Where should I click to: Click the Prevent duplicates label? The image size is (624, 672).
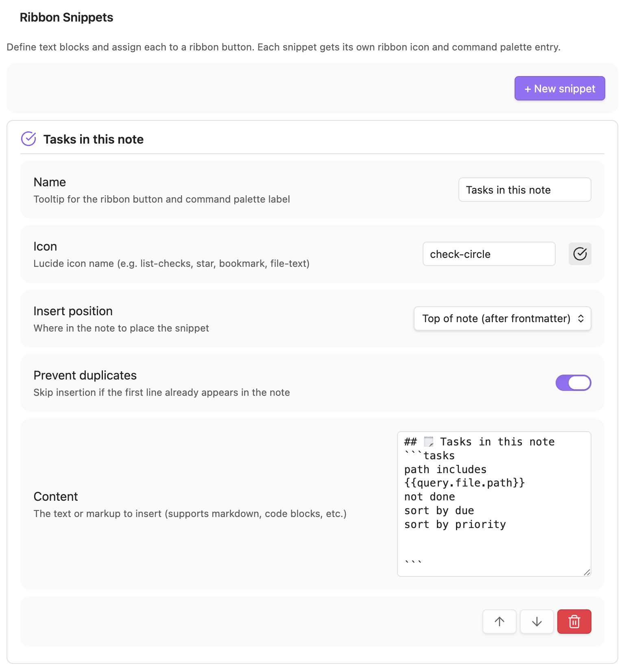pyautogui.click(x=85, y=375)
